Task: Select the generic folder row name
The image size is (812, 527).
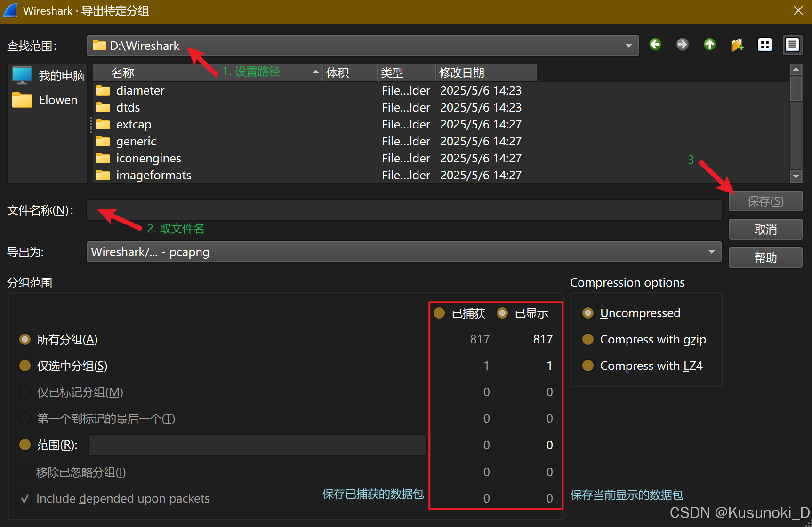Action: tap(136, 141)
